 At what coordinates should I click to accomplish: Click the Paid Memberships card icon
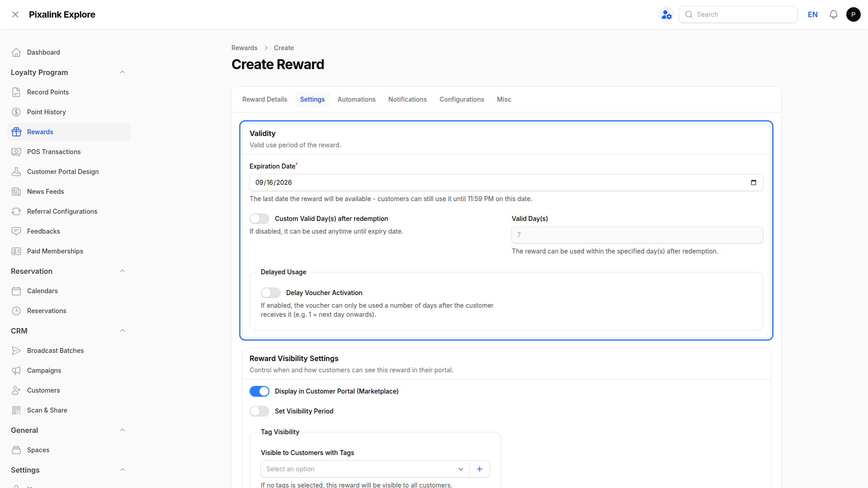[x=16, y=251]
